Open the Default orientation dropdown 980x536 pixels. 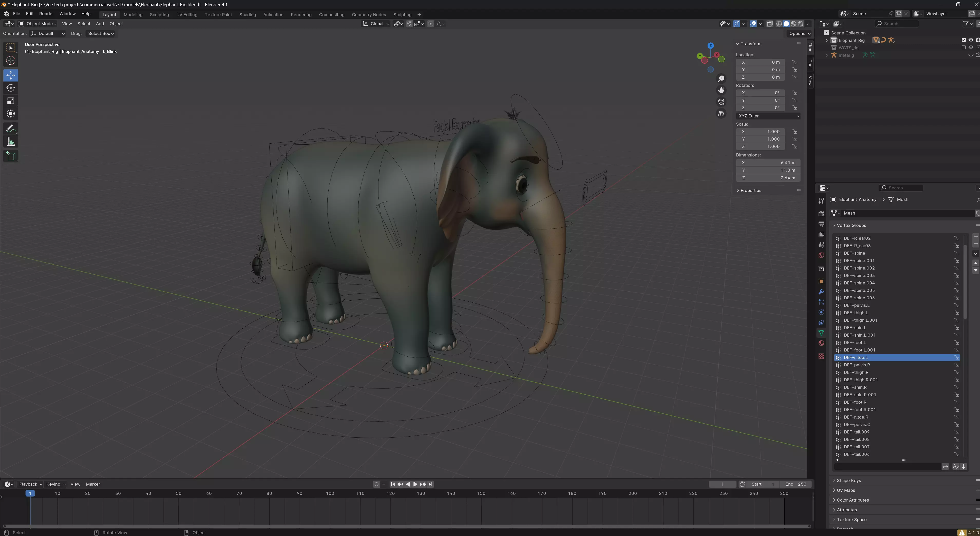pyautogui.click(x=47, y=33)
